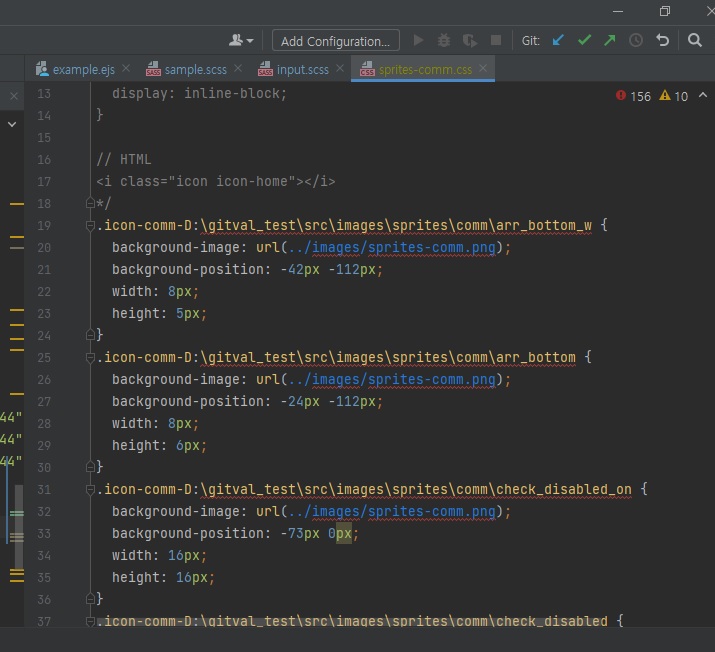Open Git history via the clock icon
715x652 pixels.
click(636, 41)
